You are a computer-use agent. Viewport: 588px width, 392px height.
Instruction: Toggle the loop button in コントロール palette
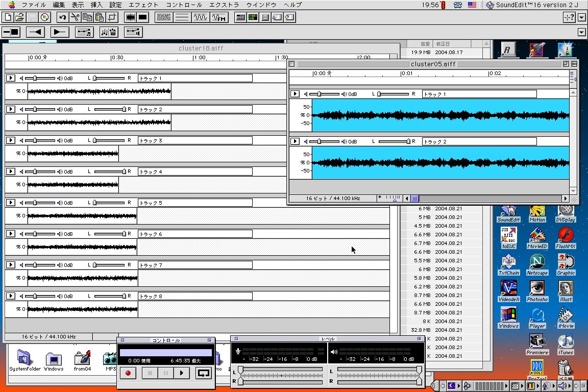pos(203,373)
